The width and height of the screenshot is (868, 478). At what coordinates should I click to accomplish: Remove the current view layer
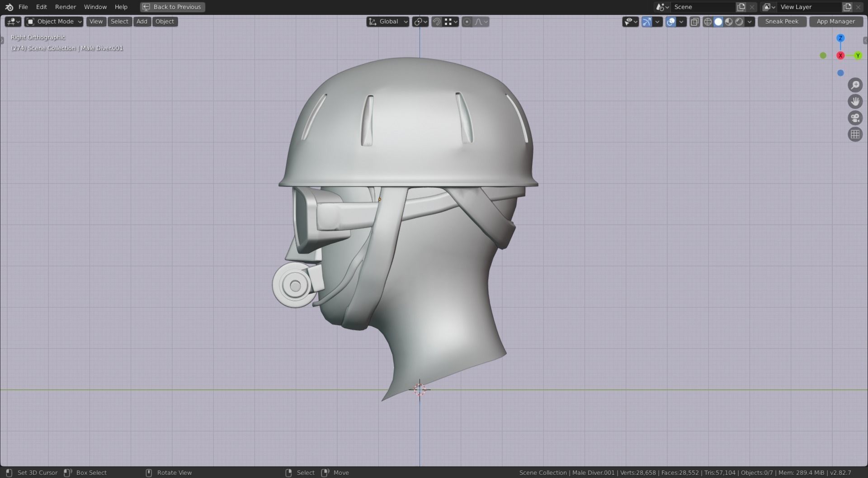click(x=859, y=7)
